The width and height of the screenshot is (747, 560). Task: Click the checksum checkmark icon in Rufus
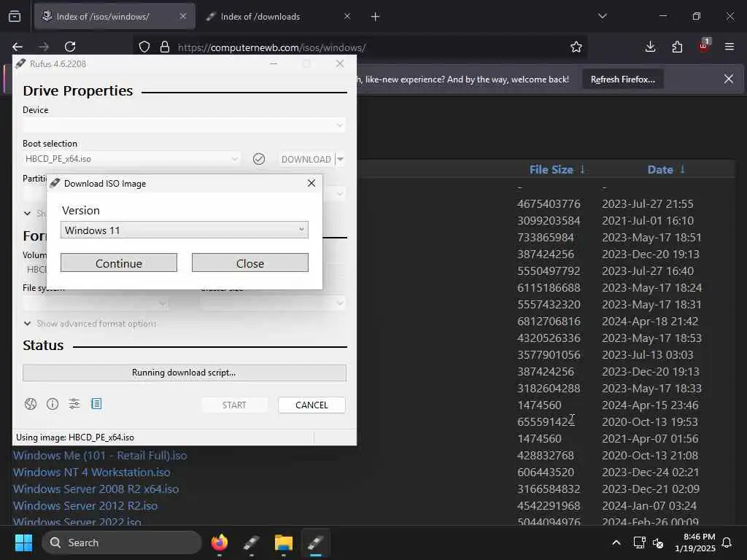coord(259,159)
